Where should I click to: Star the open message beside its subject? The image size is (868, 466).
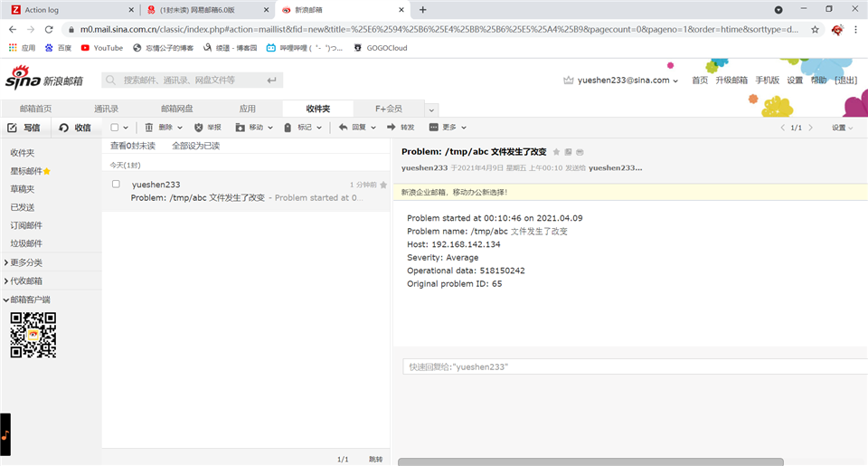556,152
